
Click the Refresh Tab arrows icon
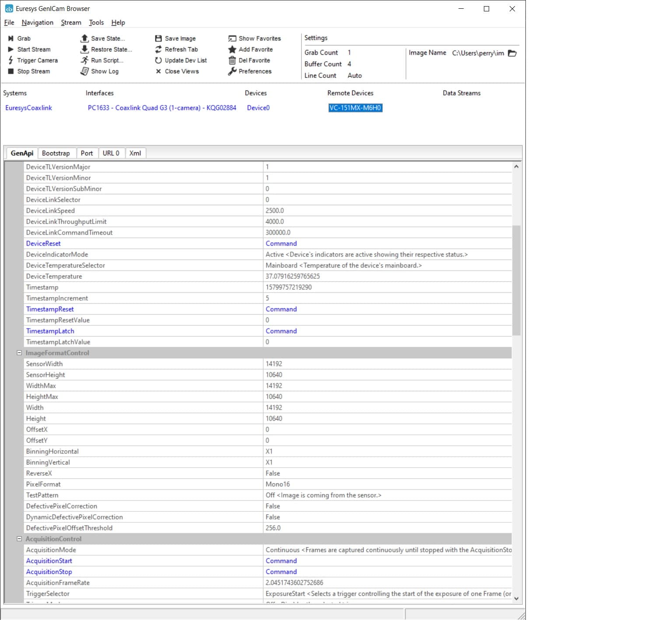(158, 49)
